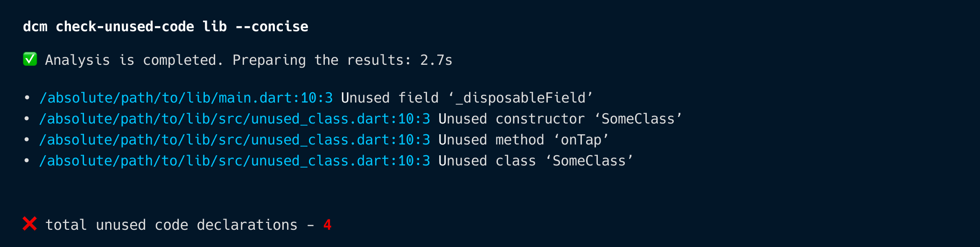
Task: Select the Unused field '_disposableField' message
Action: tap(467, 98)
